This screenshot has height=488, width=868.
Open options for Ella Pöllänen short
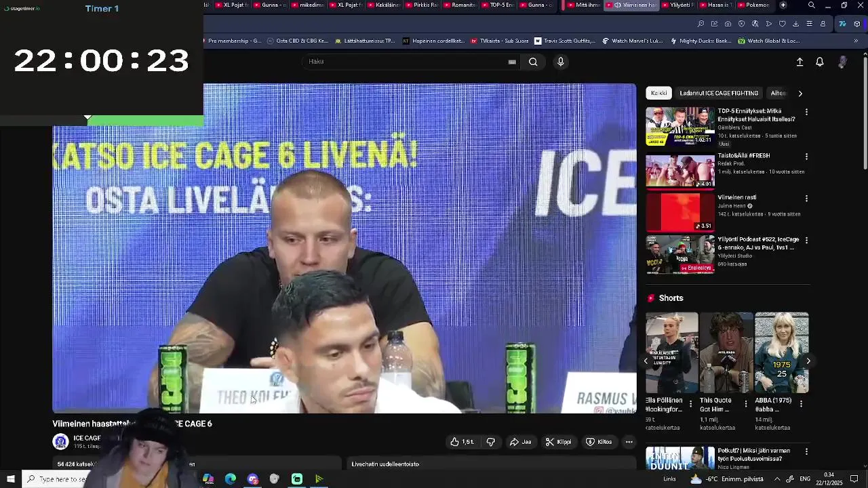click(691, 403)
